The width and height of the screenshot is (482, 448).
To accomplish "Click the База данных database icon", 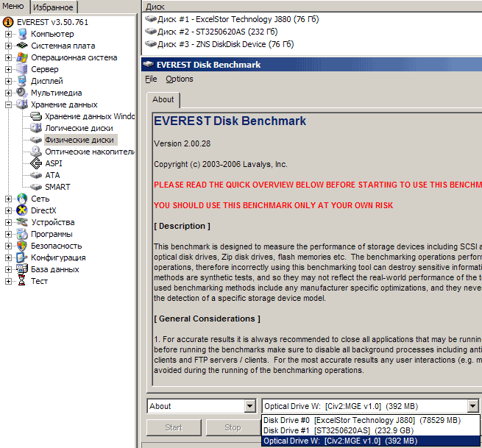I will click(22, 269).
